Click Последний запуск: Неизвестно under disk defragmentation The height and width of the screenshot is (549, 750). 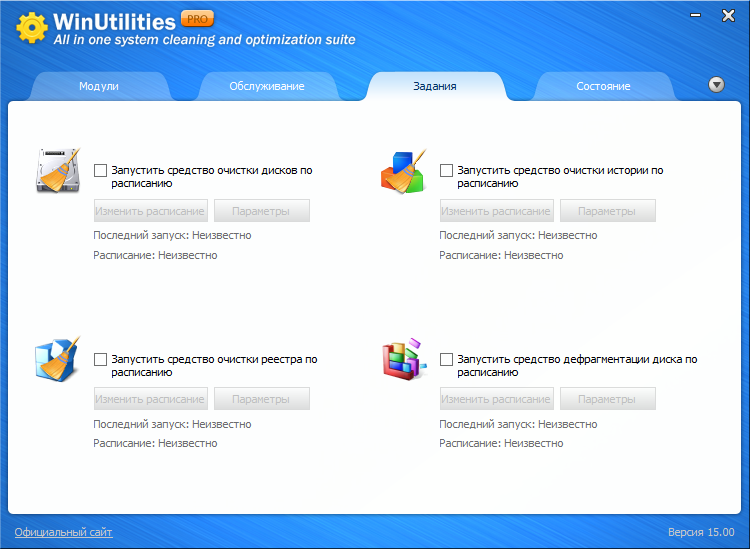518,424
